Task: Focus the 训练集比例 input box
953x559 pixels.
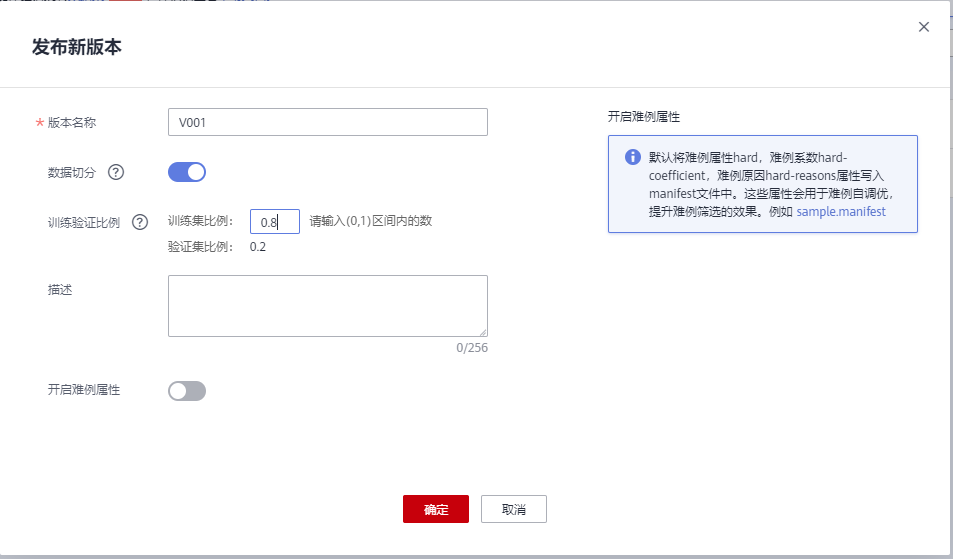Action: tap(274, 221)
